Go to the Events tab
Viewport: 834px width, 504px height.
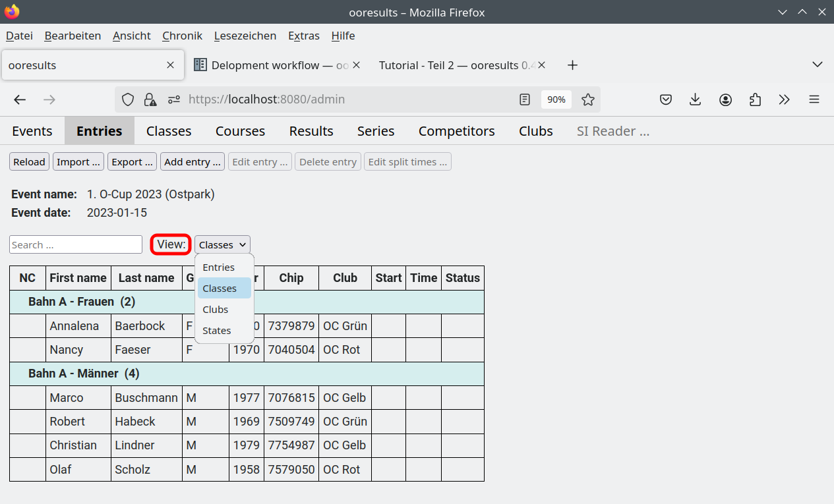(x=32, y=131)
